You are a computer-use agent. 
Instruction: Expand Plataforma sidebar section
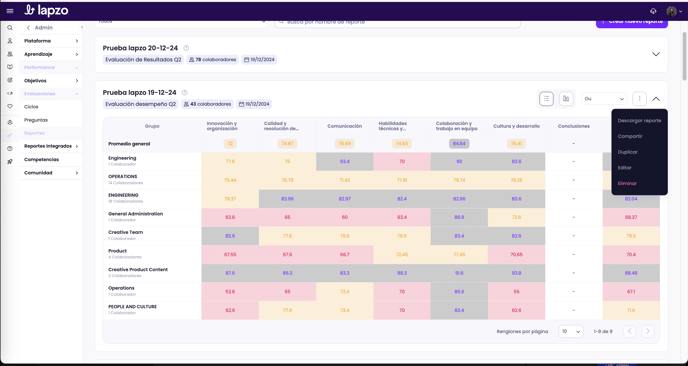point(50,41)
